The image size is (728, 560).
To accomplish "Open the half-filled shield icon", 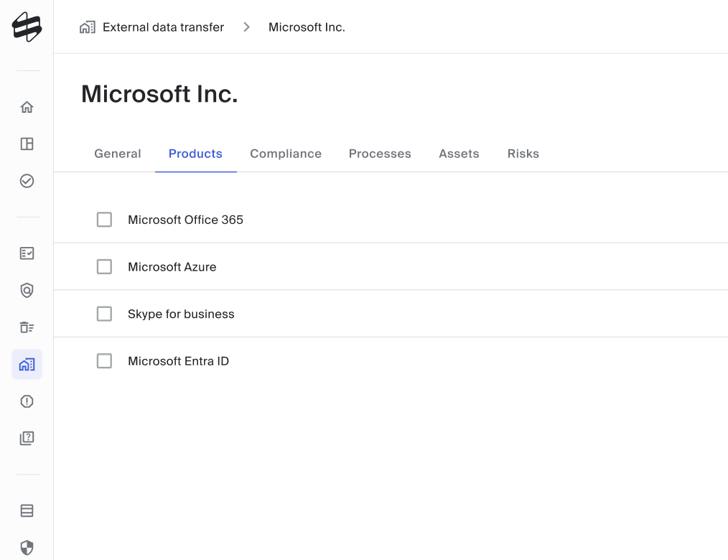I will click(x=27, y=548).
